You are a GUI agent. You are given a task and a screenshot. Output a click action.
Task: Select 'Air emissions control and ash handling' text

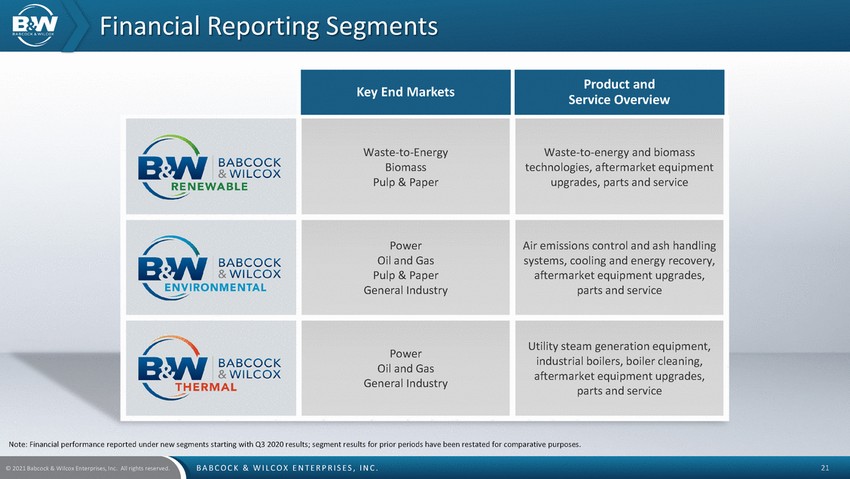click(x=619, y=245)
